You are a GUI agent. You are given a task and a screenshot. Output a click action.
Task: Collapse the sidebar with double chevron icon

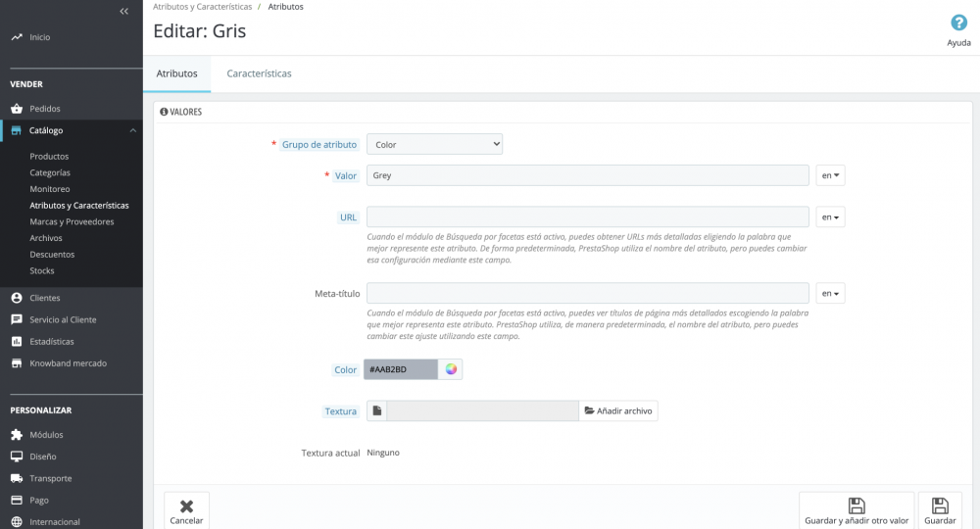pos(124,11)
